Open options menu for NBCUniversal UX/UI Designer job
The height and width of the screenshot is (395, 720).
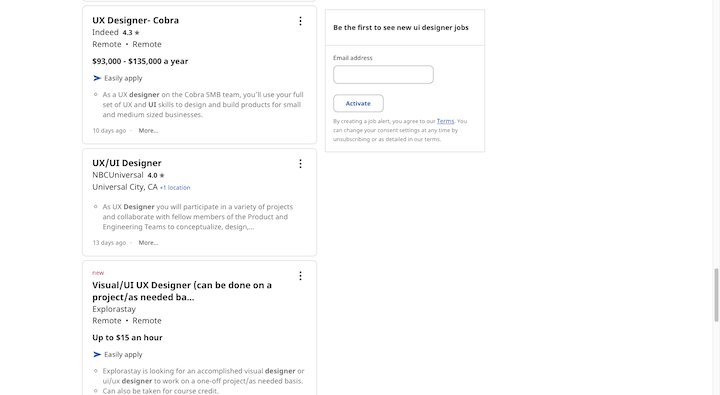click(x=300, y=164)
